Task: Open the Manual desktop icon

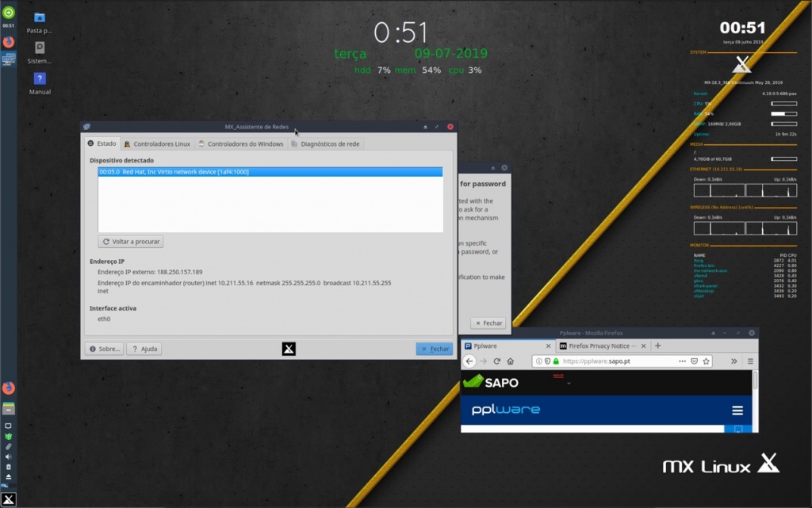Action: click(x=39, y=79)
